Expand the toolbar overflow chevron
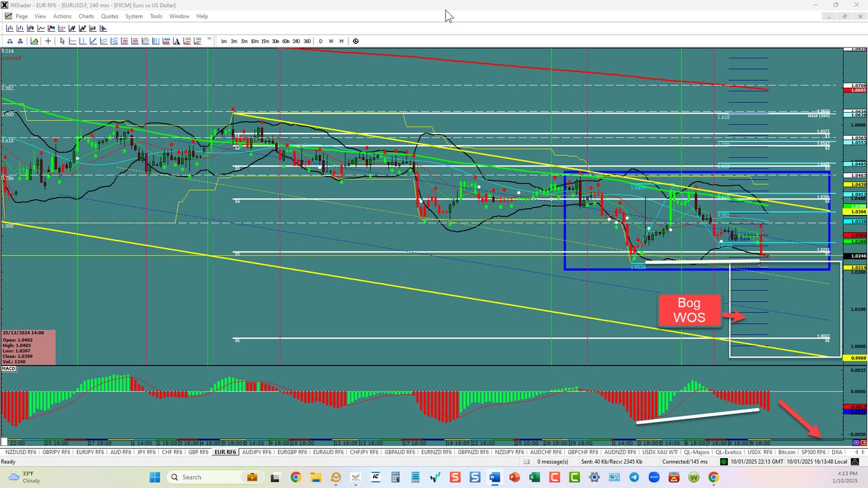Image resolution: width=868 pixels, height=488 pixels. (209, 39)
